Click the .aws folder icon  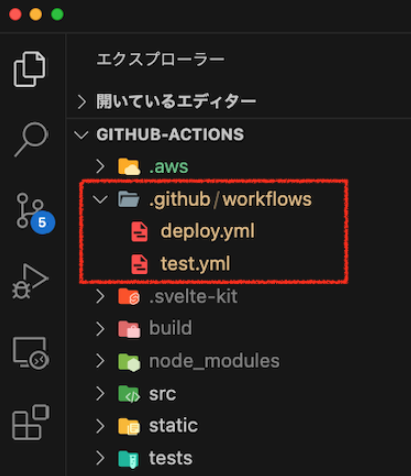pyautogui.click(x=129, y=167)
